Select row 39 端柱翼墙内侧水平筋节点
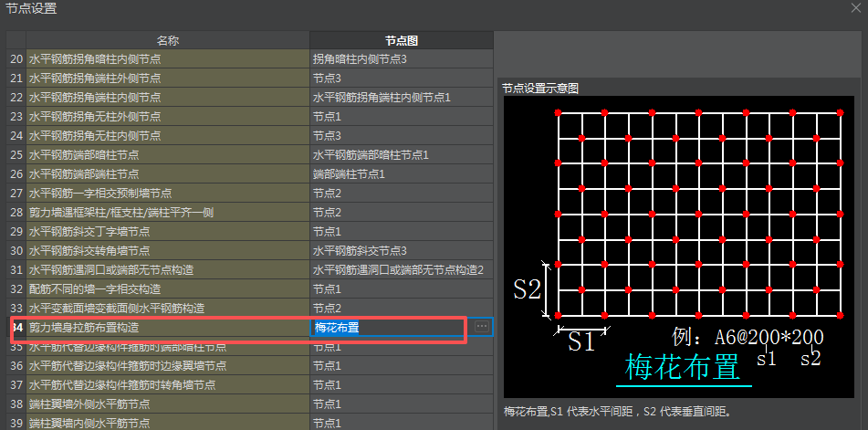868x430 pixels. tap(168, 423)
